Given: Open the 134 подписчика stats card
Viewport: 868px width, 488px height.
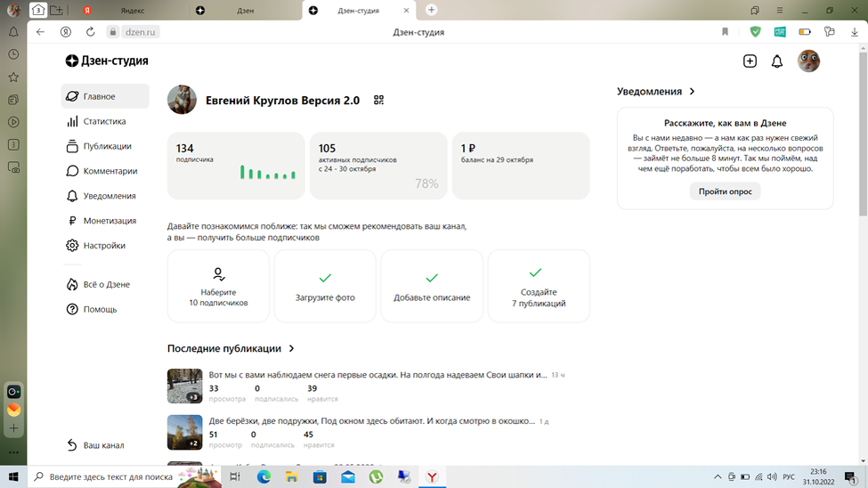Looking at the screenshot, I should [x=236, y=166].
